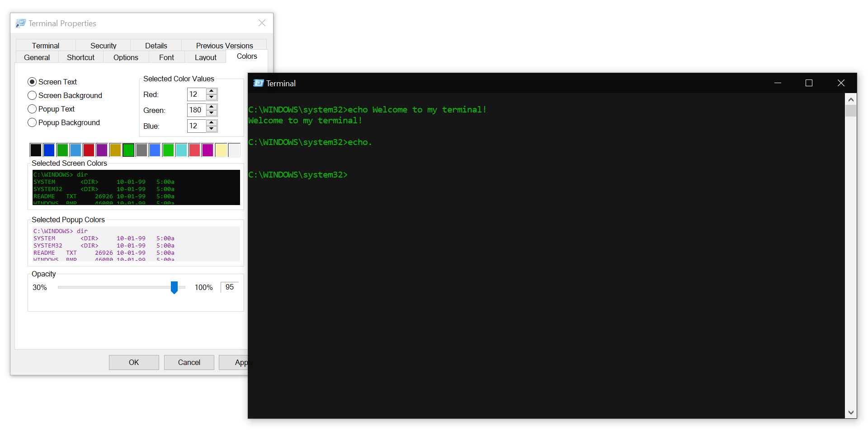
Task: Click the opacity slider handle
Action: [175, 287]
